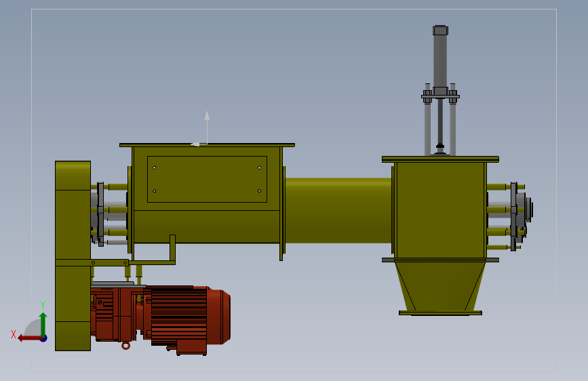Click the red "X" axis label
Image resolution: width=588 pixels, height=381 pixels.
pos(14,334)
